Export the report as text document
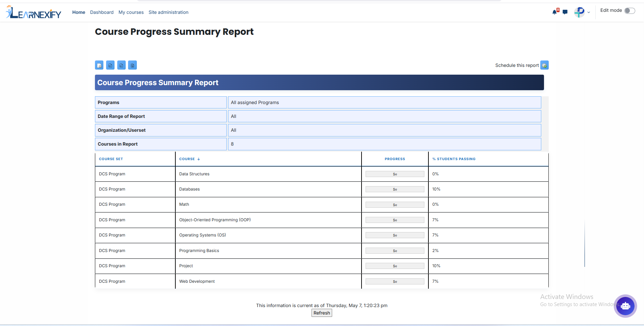644x326 pixels. pos(132,65)
